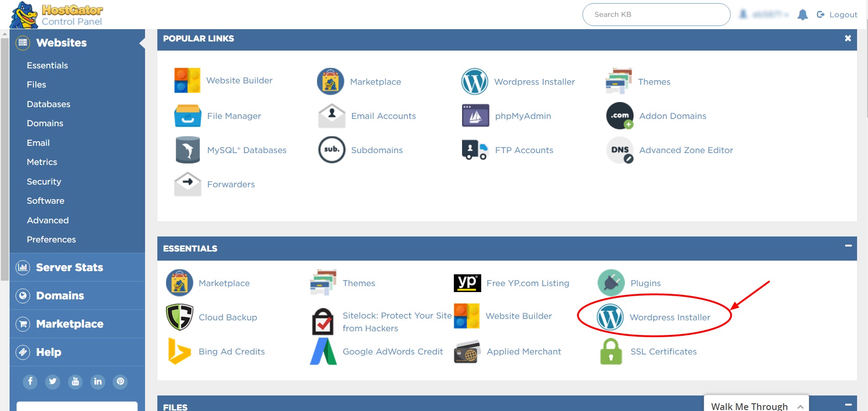Screen dimensions: 868x411
Task: Go to Security in the sidebar menu
Action: (x=44, y=182)
